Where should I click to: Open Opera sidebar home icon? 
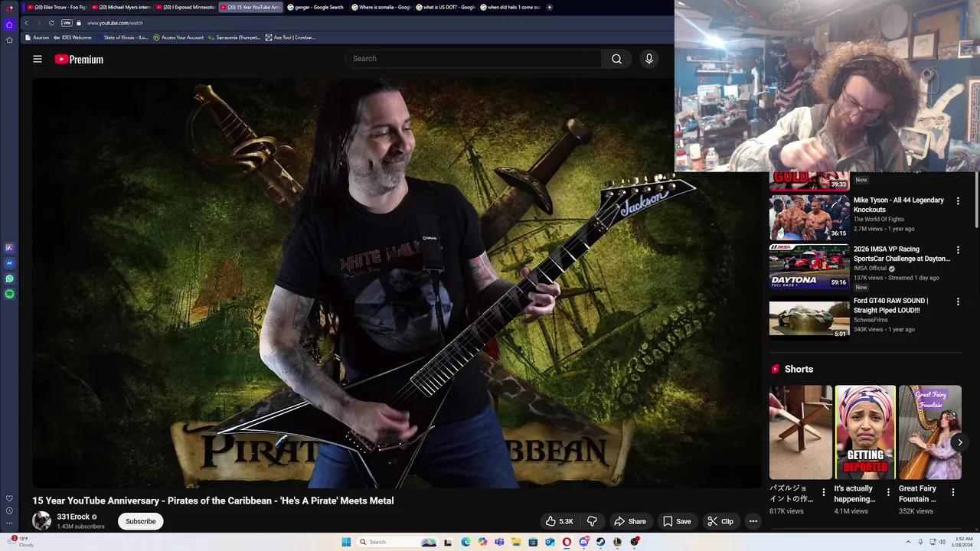(x=9, y=24)
